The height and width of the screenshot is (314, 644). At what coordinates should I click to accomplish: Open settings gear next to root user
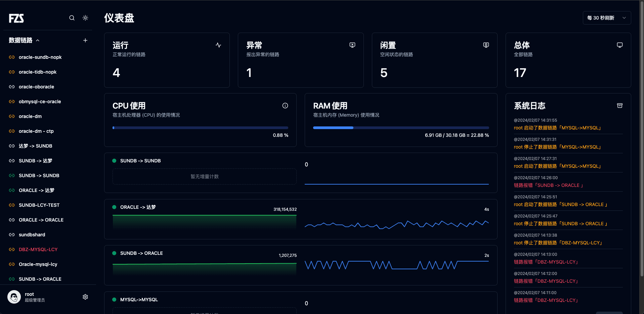85,297
